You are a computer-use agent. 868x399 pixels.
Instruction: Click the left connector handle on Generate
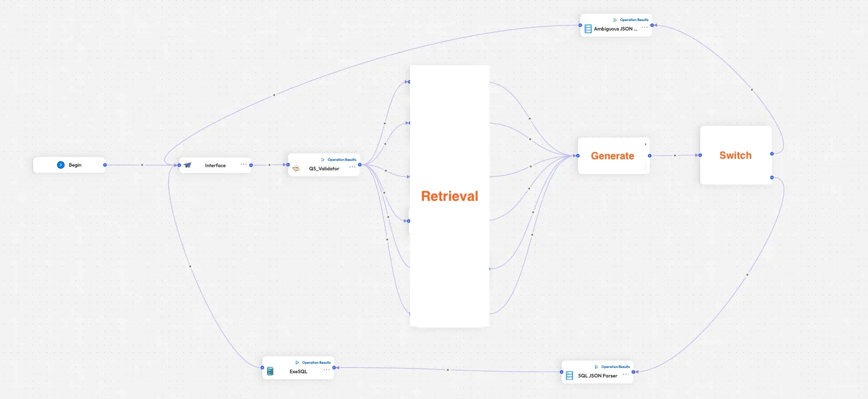tap(577, 156)
